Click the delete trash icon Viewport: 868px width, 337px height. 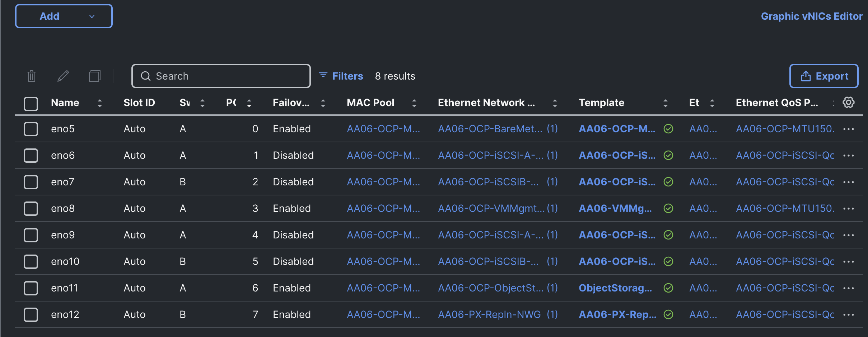(x=32, y=76)
